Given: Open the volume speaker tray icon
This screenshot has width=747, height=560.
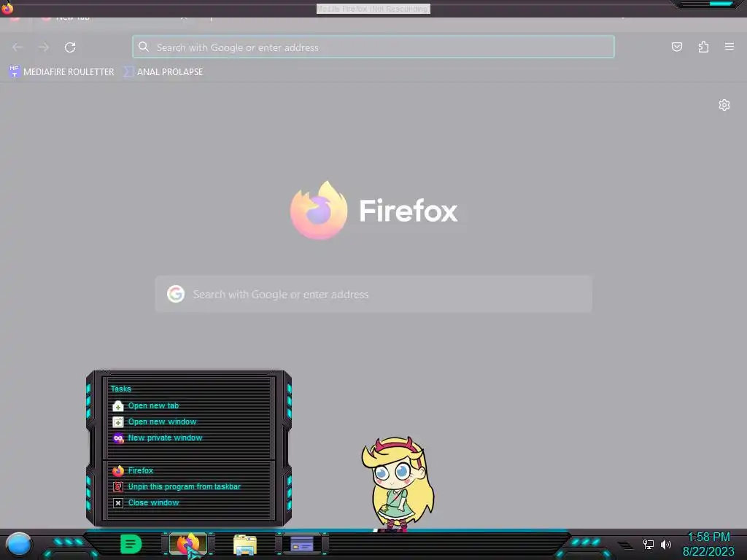Looking at the screenshot, I should pyautogui.click(x=665, y=544).
